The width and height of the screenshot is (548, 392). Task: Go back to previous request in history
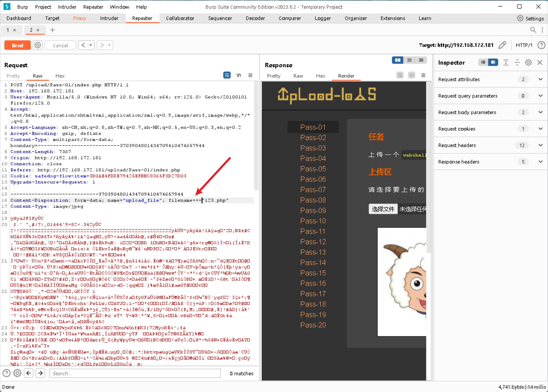click(83, 45)
